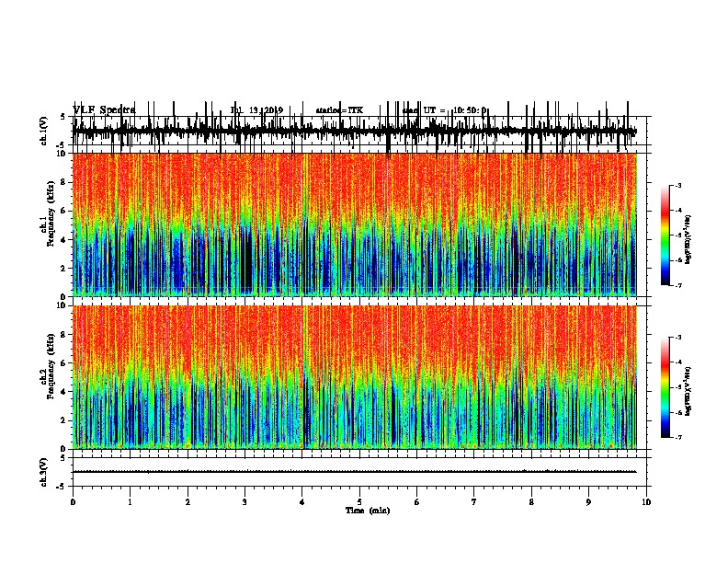Click the ch.2 spectrogram plot
Screen dimensions: 728x563
[355, 377]
